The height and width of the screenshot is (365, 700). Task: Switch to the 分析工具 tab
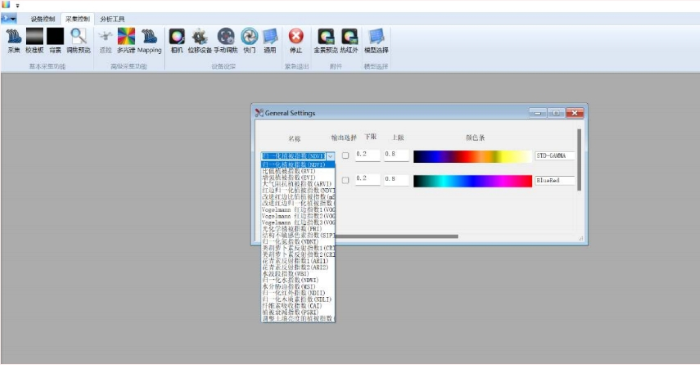click(112, 19)
